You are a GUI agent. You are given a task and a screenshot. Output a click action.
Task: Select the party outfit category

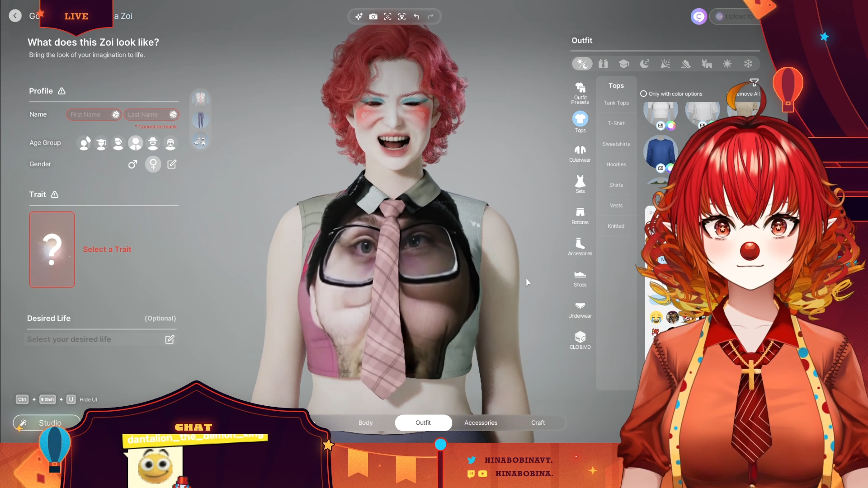[x=665, y=64]
